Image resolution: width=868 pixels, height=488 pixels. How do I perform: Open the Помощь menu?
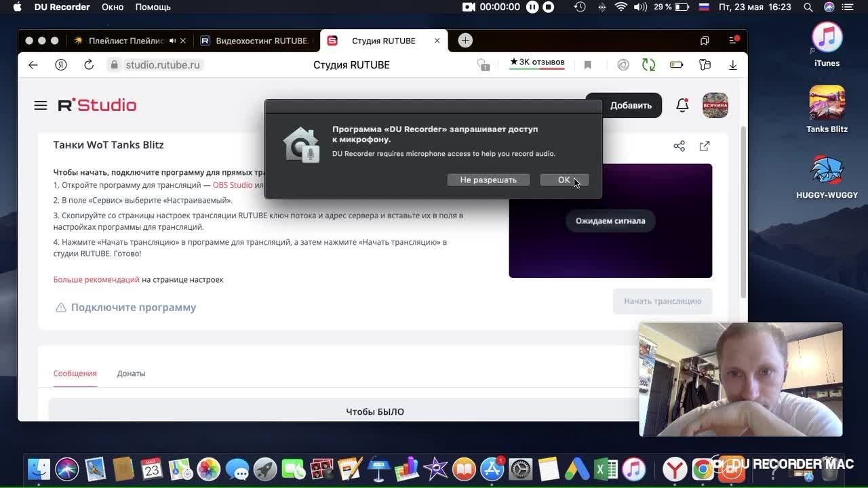pos(153,7)
